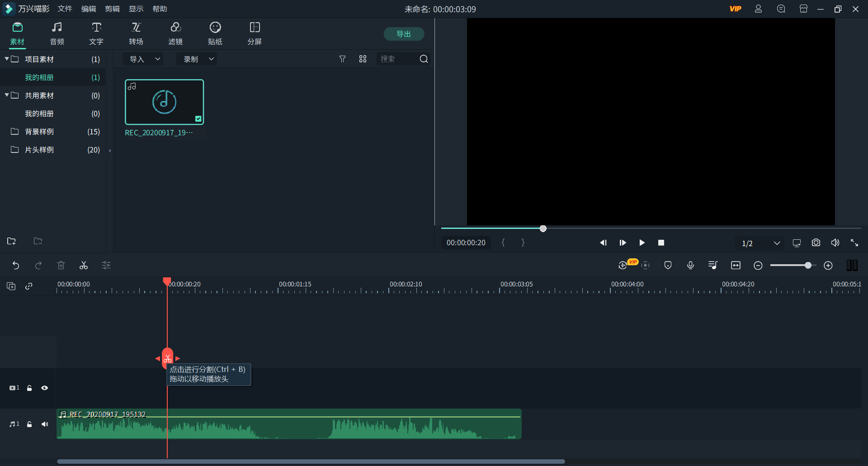Switch media view with the grid icon
This screenshot has width=868, height=466.
363,59
